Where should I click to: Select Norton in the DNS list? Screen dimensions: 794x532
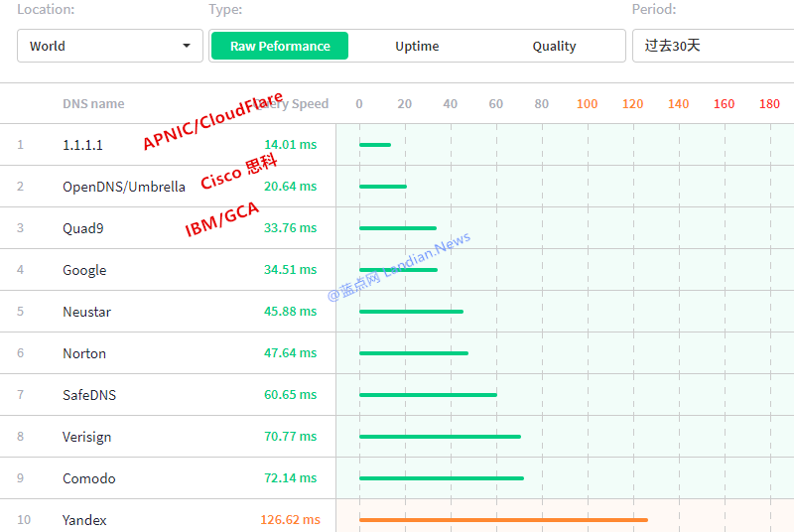coord(84,353)
